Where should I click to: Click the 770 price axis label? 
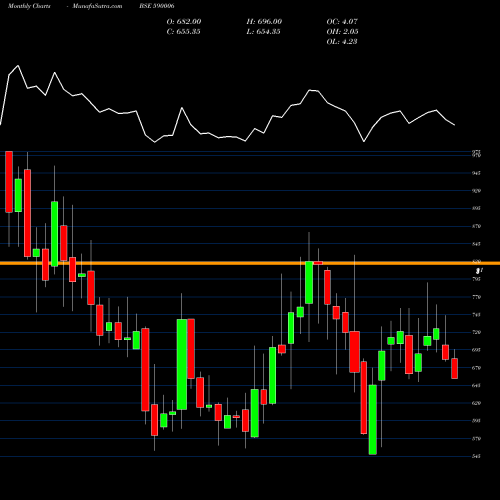pos(476,297)
